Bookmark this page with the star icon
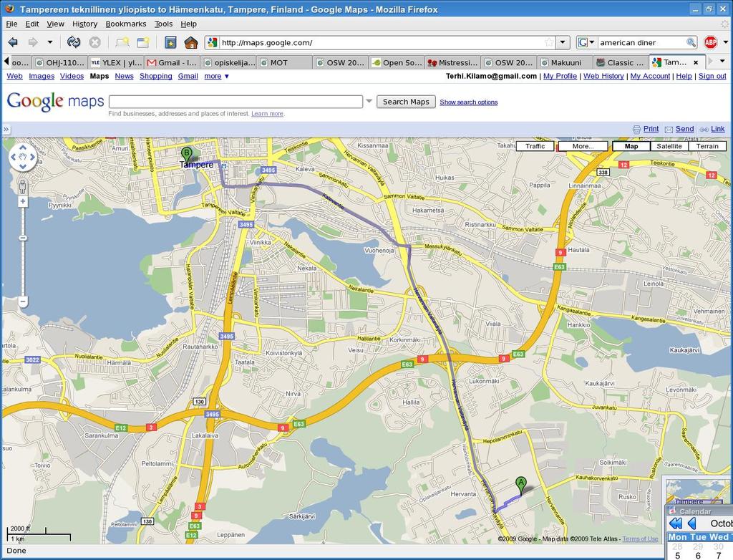 549,42
